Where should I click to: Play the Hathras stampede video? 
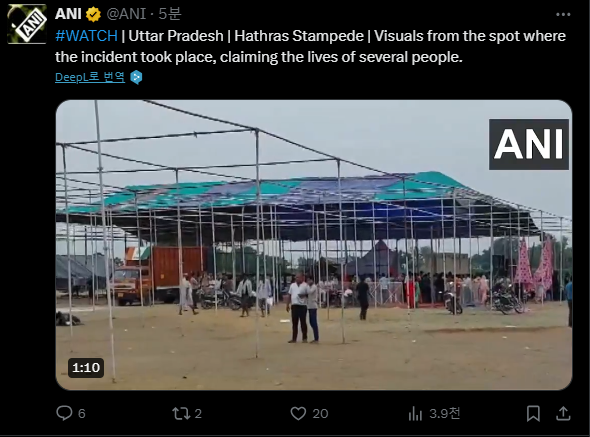pyautogui.click(x=314, y=245)
